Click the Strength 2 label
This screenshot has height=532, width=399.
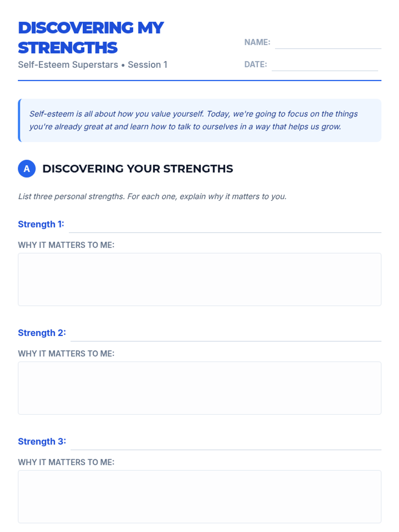42,333
